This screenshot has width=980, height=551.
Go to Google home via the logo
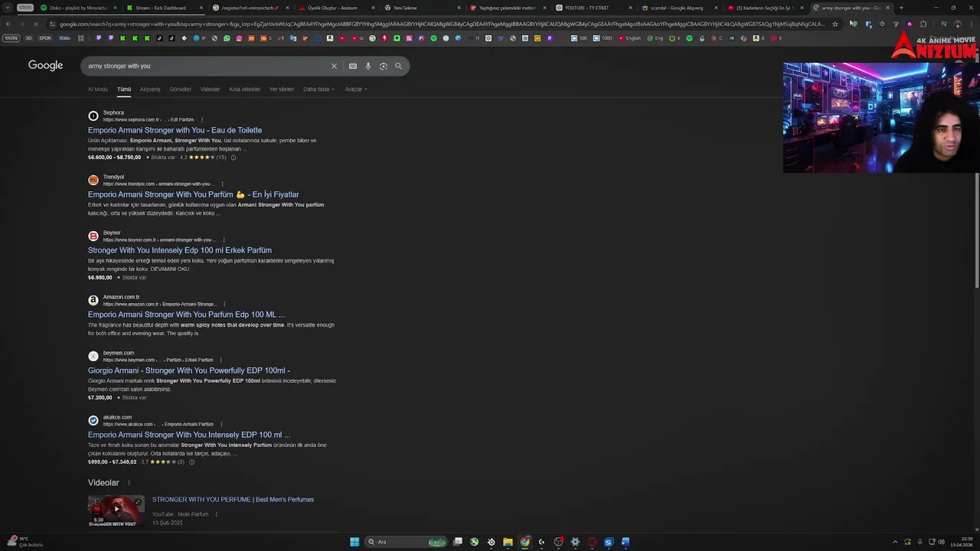[45, 66]
